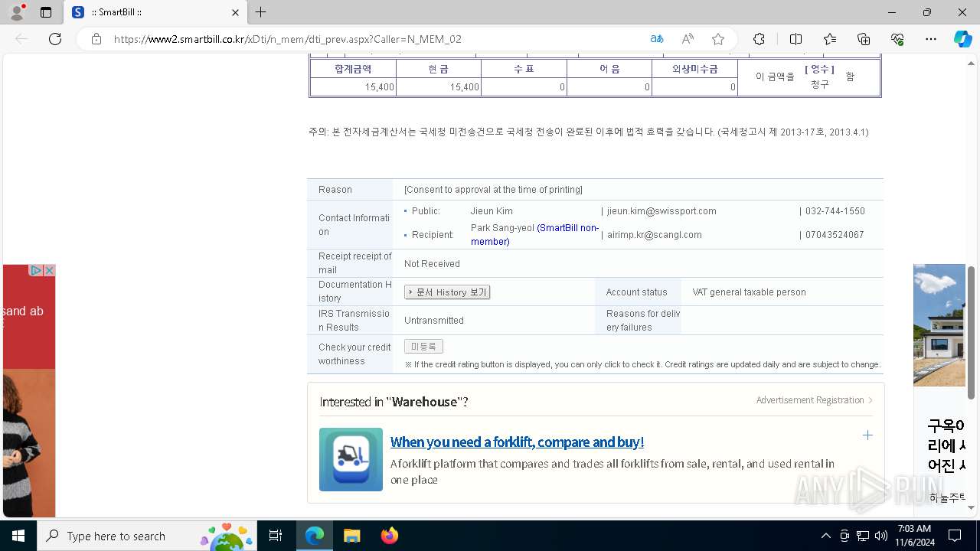Open the network status tray icon

(863, 536)
